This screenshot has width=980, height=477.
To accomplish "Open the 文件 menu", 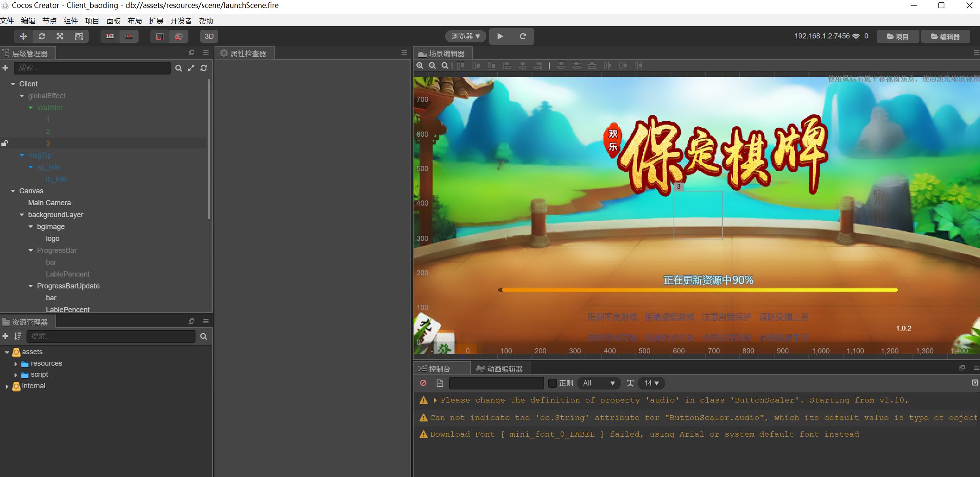I will [x=7, y=21].
